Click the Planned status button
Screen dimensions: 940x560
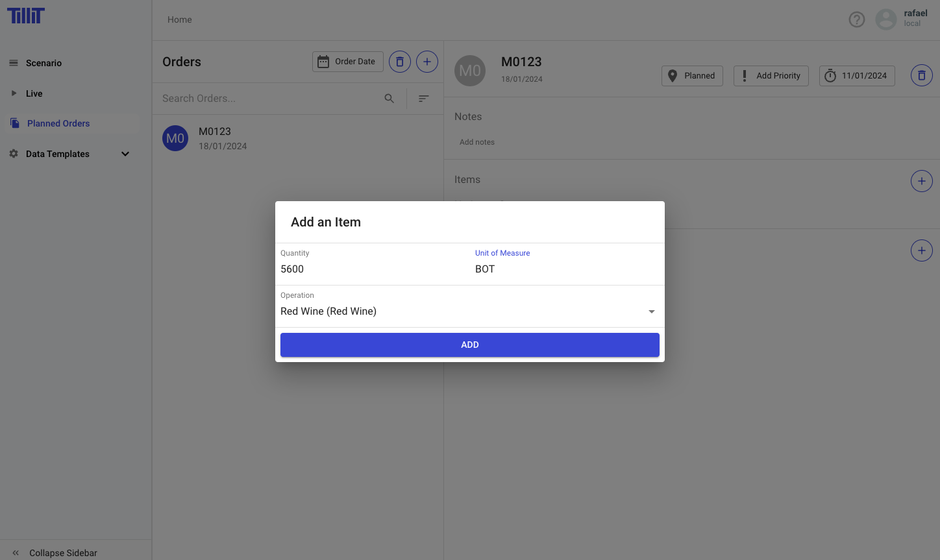point(692,76)
